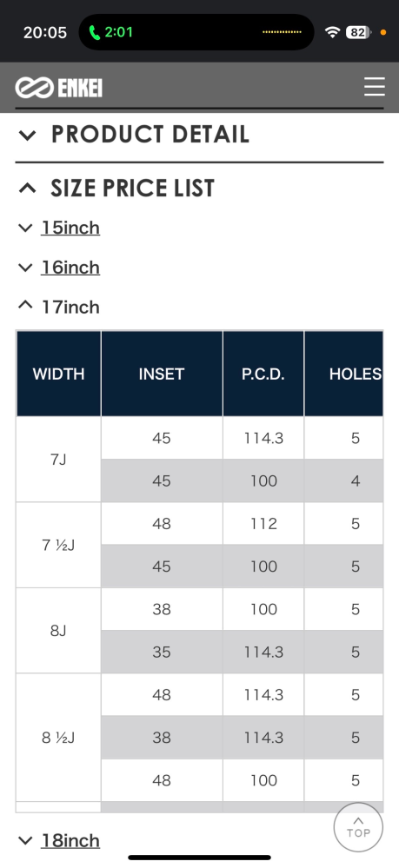The image size is (399, 868).
Task: Click the INSET column header
Action: coord(162,374)
